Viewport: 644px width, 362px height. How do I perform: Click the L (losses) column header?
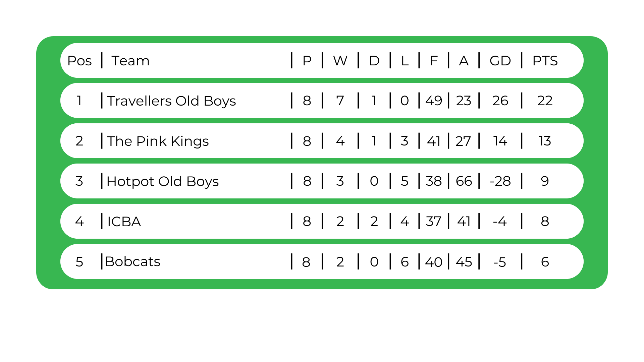tap(405, 61)
